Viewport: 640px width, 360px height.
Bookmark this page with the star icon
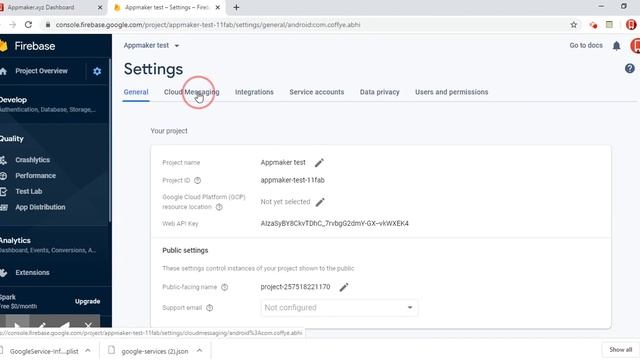point(573,25)
